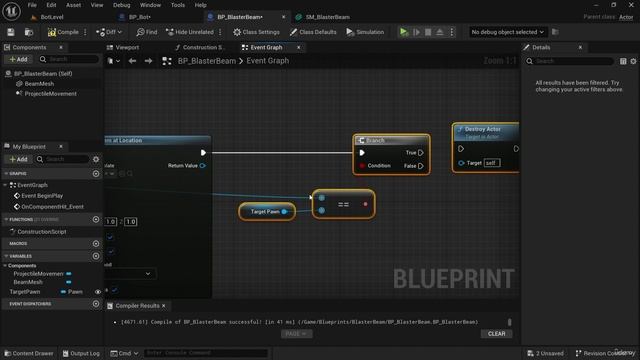Viewport: 640px width, 360px height.
Task: Click BP_BlasterBeam in the breadcrumb
Action: pos(207,61)
